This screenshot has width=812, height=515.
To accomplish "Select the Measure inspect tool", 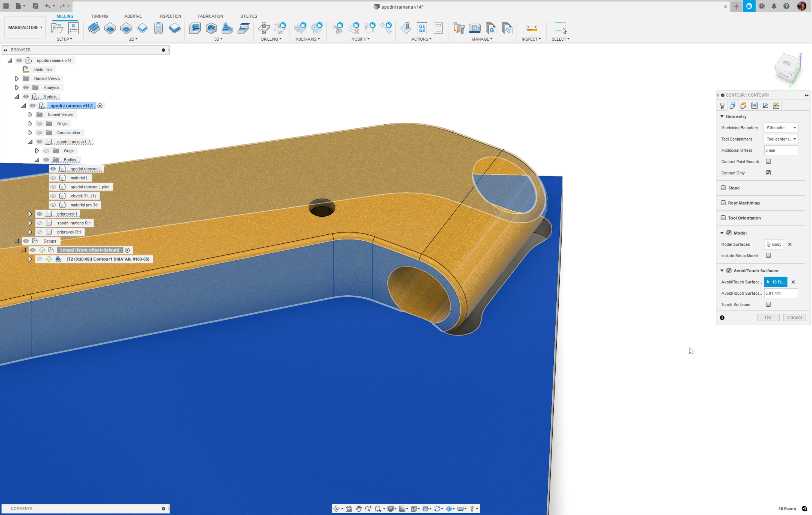I will point(532,28).
